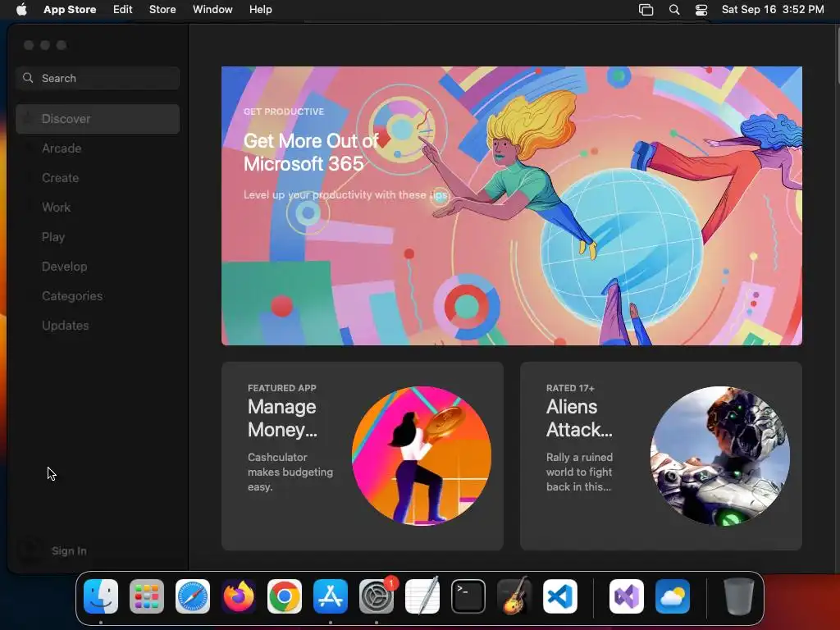The image size is (840, 630).
Task: Launch Safari from the dock
Action: click(x=193, y=596)
